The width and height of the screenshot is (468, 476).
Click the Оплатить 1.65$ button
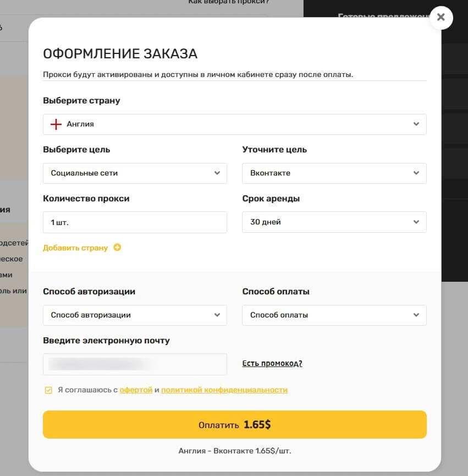[235, 424]
